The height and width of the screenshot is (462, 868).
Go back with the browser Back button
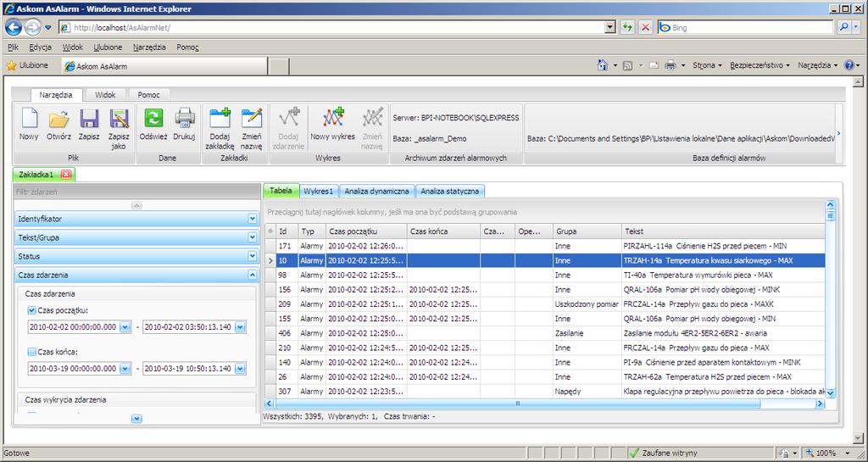tap(14, 26)
